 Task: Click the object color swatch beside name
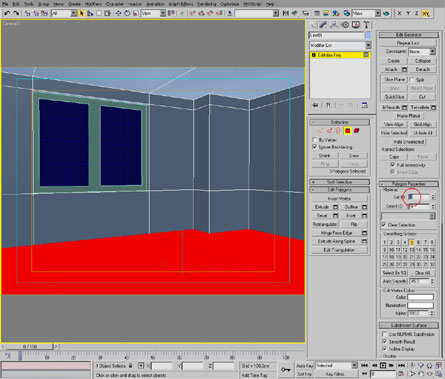pyautogui.click(x=368, y=35)
